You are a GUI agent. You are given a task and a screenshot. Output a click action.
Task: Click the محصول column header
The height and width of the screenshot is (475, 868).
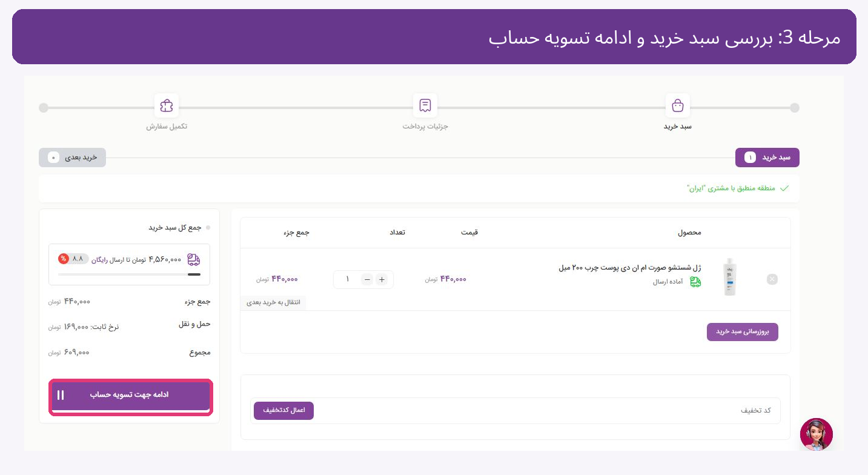[689, 233]
